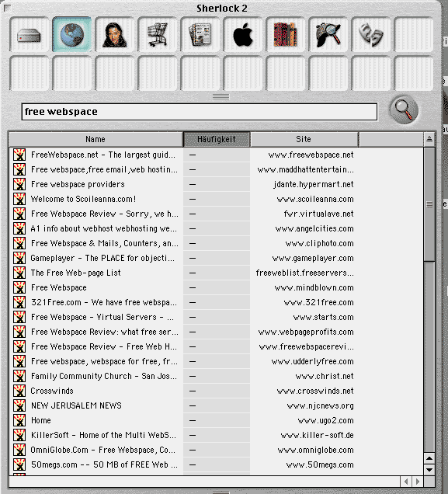Select the A1 info about webhost result
The height and width of the screenshot is (494, 448).
103,228
